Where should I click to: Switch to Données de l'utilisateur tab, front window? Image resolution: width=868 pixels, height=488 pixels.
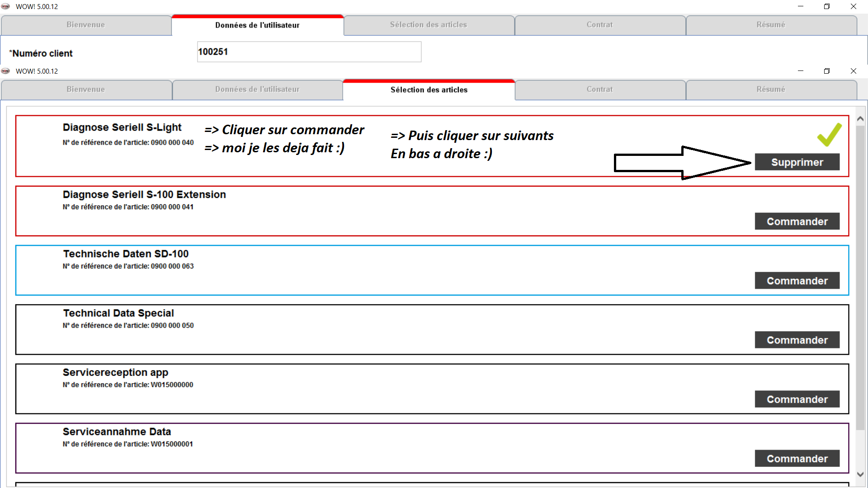257,89
